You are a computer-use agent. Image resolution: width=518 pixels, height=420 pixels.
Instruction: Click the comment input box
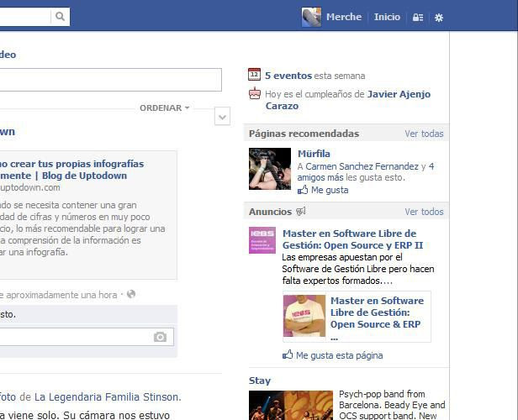[x=87, y=337]
